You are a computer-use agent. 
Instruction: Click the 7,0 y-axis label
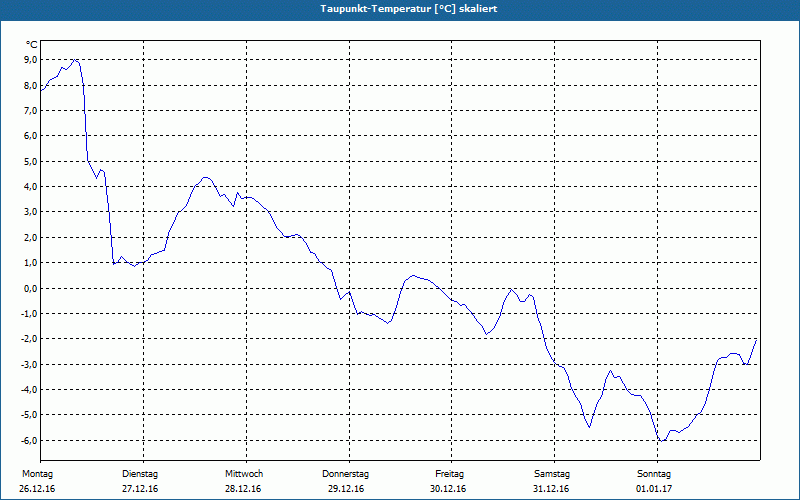[31, 110]
